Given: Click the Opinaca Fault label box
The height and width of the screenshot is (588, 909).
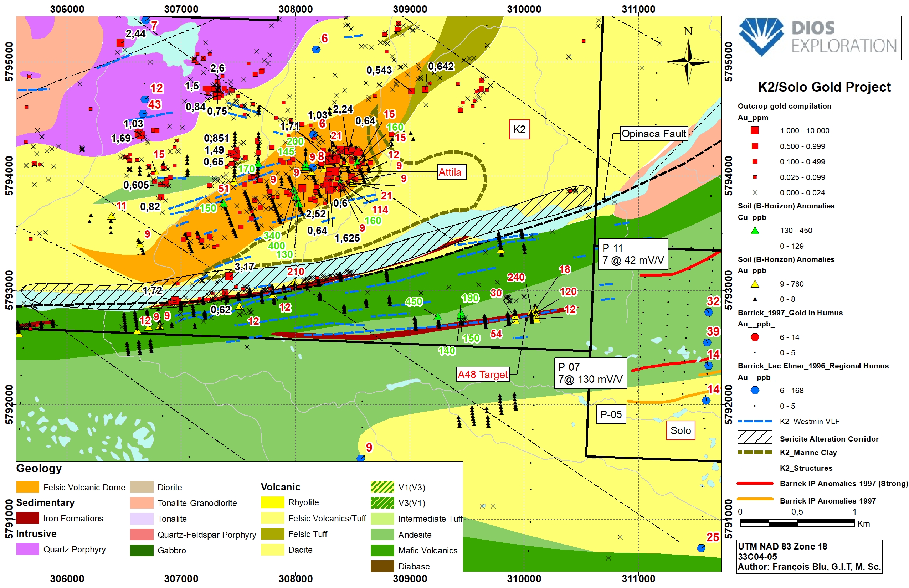Looking at the screenshot, I should pos(653,134).
